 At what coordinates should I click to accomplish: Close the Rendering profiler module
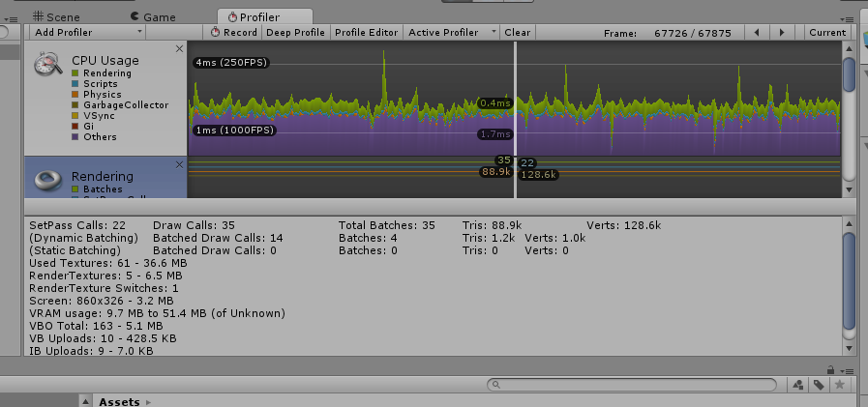(179, 164)
